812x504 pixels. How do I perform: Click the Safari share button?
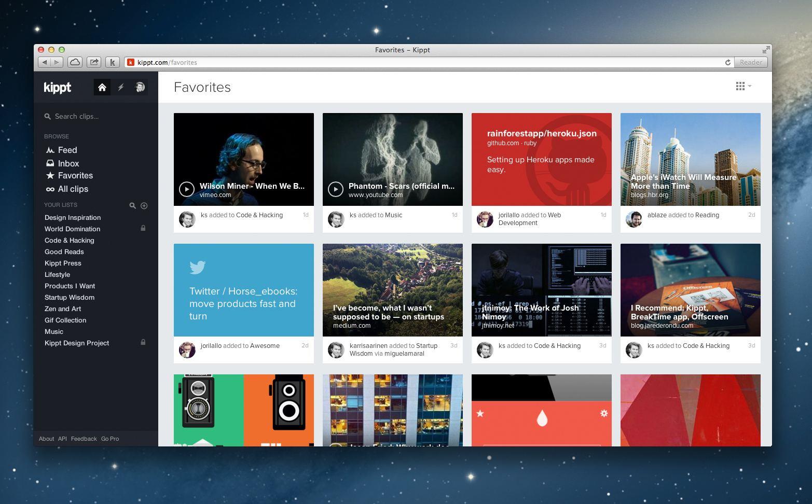coord(94,62)
